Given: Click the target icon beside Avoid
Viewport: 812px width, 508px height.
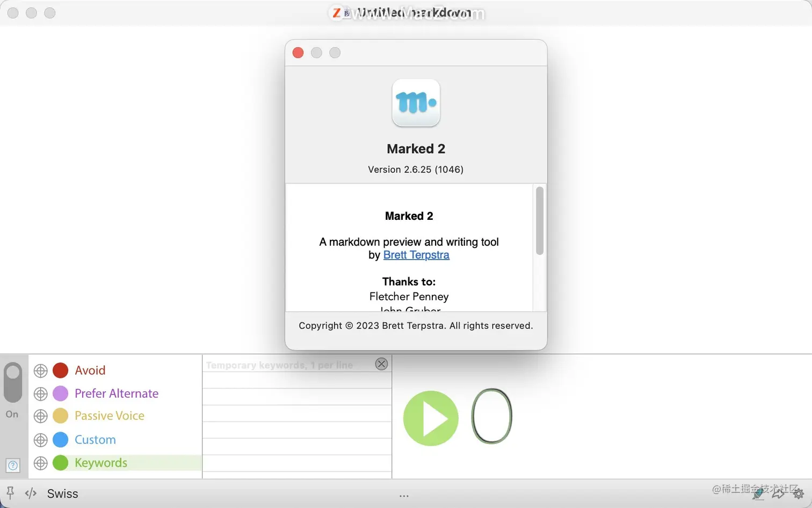Looking at the screenshot, I should tap(41, 371).
